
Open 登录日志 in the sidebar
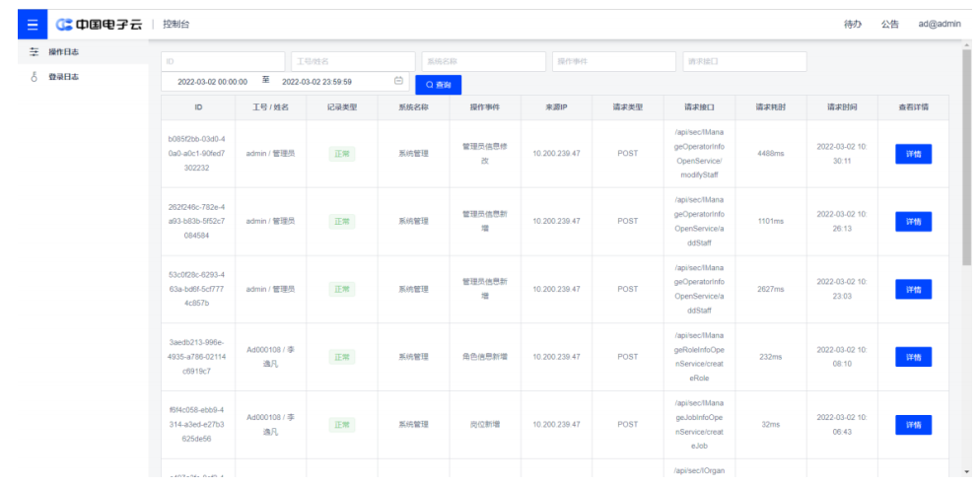point(64,77)
